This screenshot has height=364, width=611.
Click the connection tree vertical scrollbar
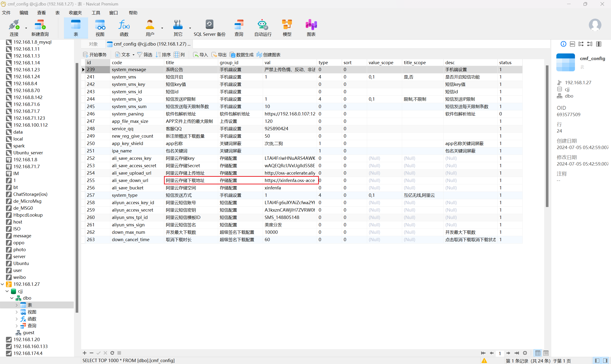coord(77,188)
